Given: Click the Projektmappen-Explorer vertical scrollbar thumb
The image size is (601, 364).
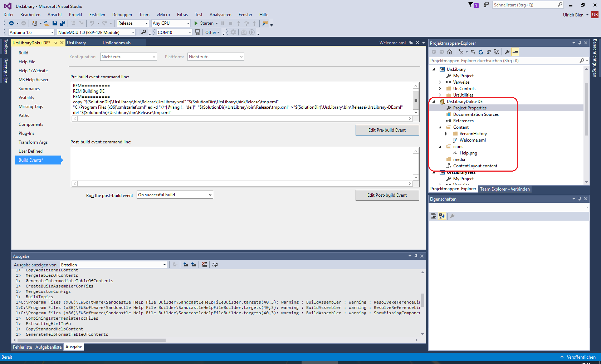Looking at the screenshot, I should point(586,109).
